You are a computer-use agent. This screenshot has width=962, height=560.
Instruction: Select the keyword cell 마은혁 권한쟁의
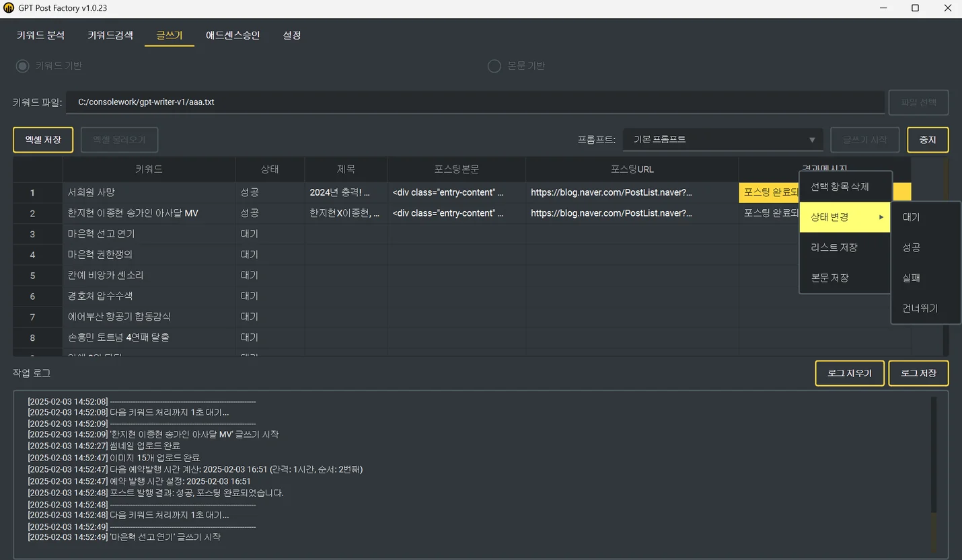pos(149,255)
